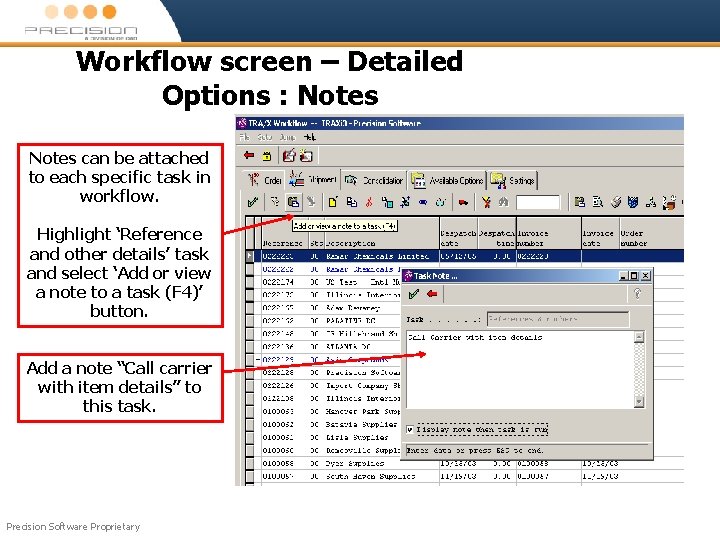Click into the note text area
This screenshot has width=720, height=540.
(521, 369)
